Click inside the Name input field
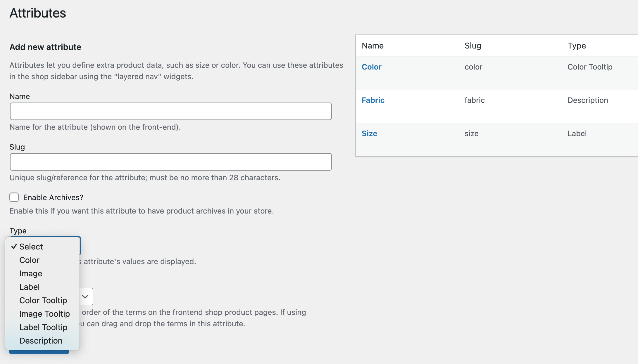Screen dimensions: 638x364 (170, 111)
